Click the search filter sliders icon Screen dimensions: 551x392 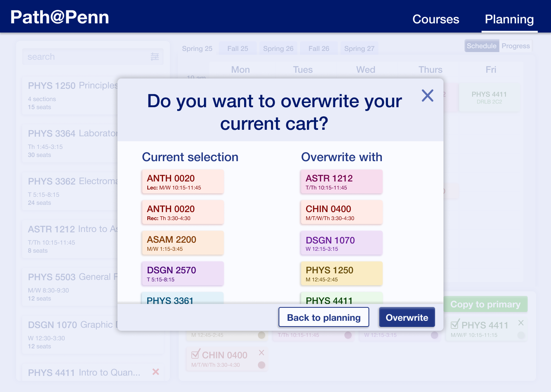pos(155,57)
